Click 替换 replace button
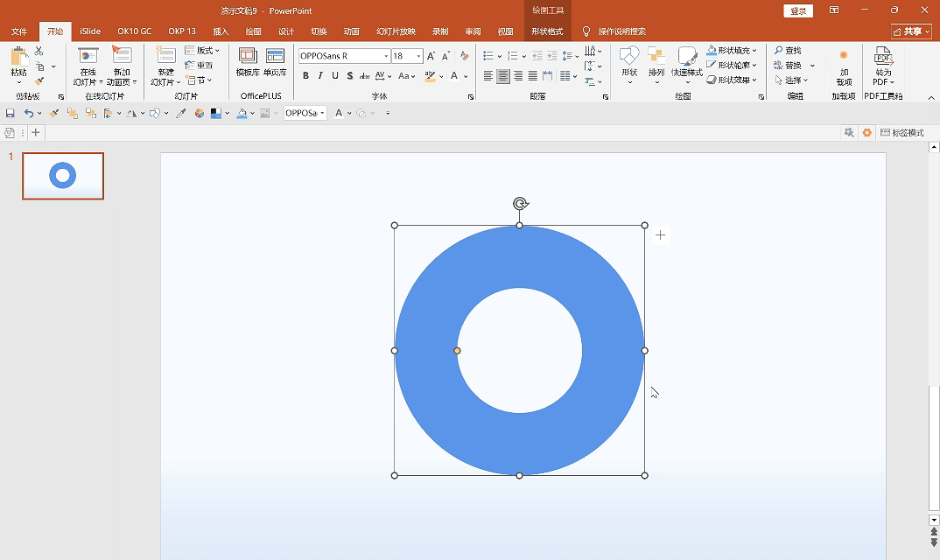 (x=788, y=65)
